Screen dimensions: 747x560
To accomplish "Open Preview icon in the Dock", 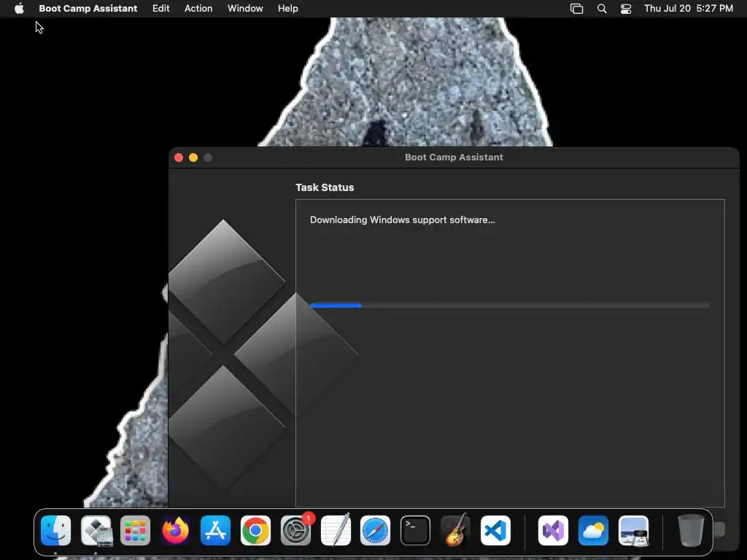I will (633, 531).
